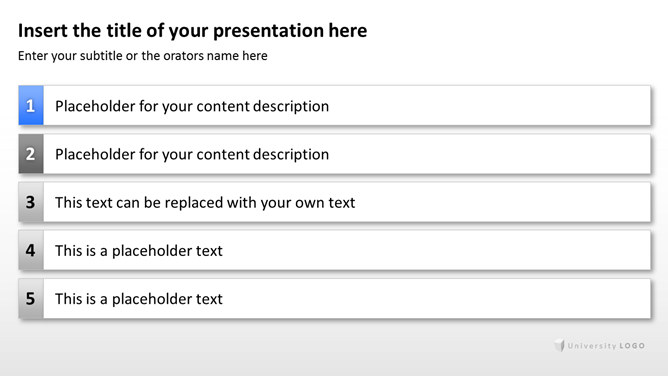
Task: Click the second 'Placeholder for your content description' text
Action: 192,154
